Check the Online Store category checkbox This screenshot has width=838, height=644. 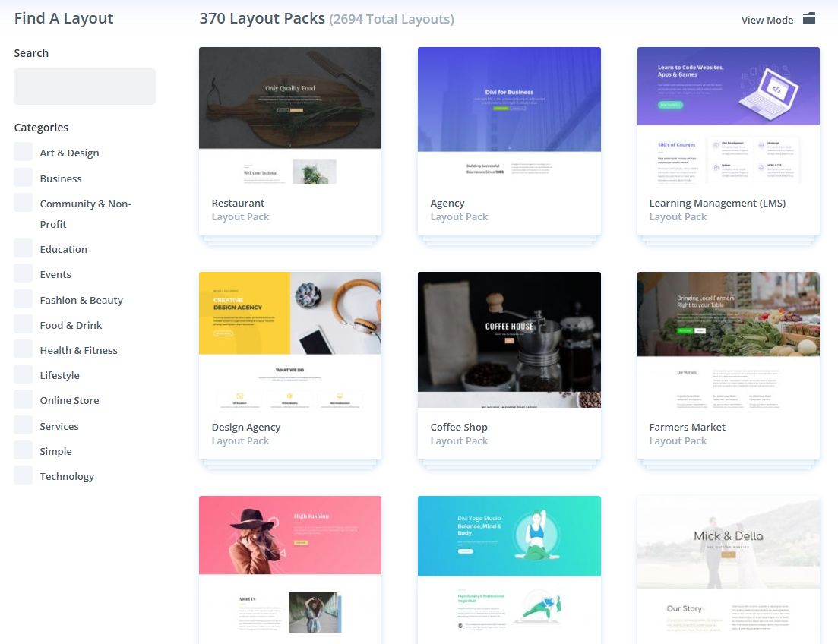(x=23, y=399)
